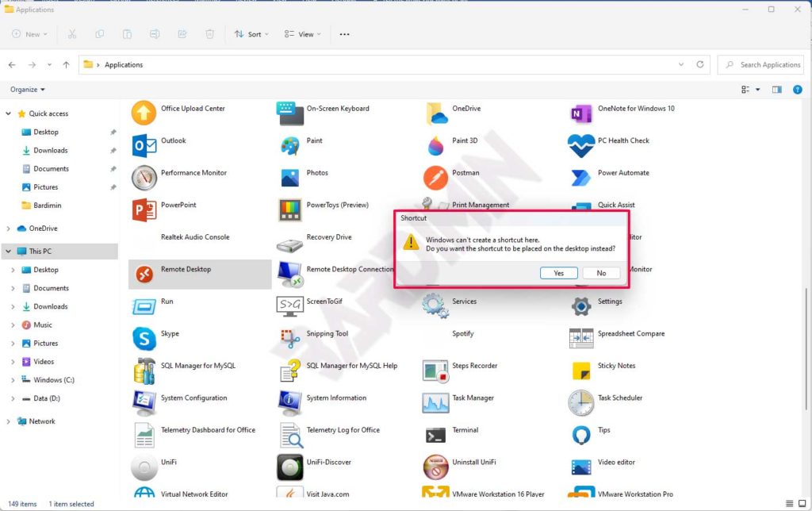Screen dimensions: 812x511
Task: Select the Skype app icon
Action: (144, 339)
